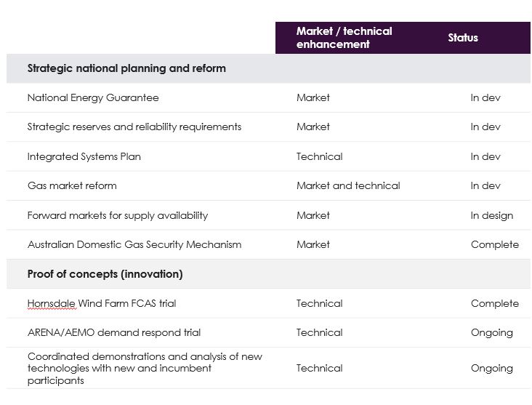Select 'Proof of concepts (innovation)' section heading
This screenshot has height=405, width=532.
105,274
